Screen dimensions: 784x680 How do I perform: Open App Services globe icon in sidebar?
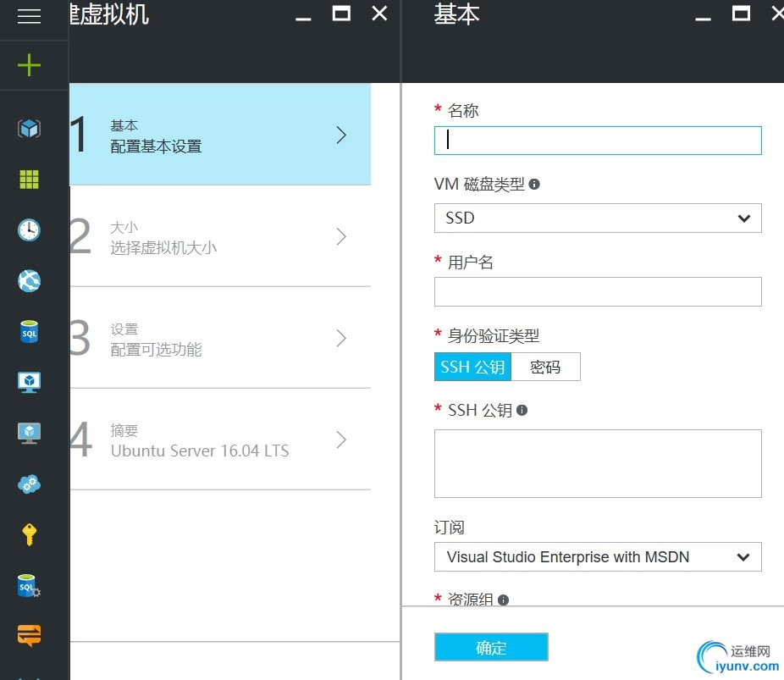(29, 280)
